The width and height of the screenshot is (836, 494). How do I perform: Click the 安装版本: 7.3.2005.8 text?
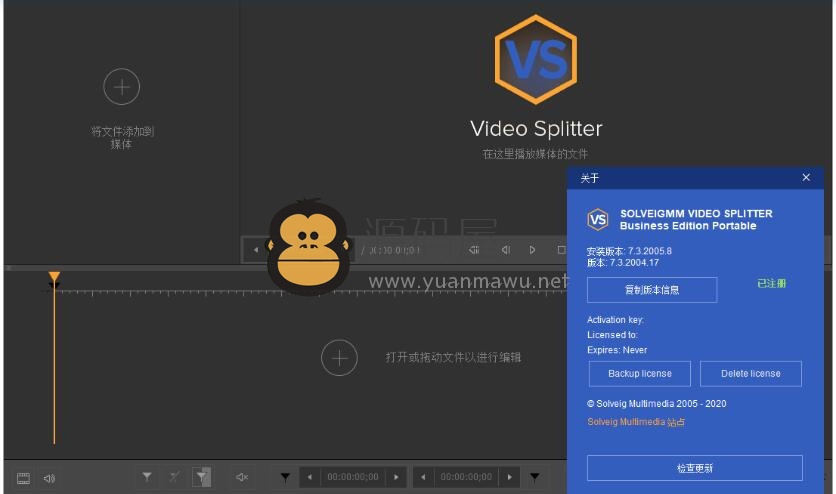pyautogui.click(x=629, y=251)
